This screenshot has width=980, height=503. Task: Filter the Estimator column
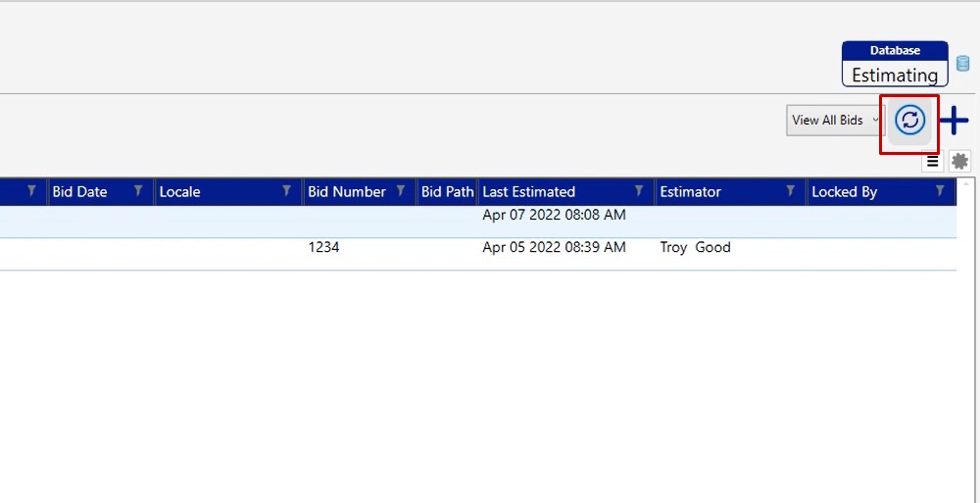point(790,191)
